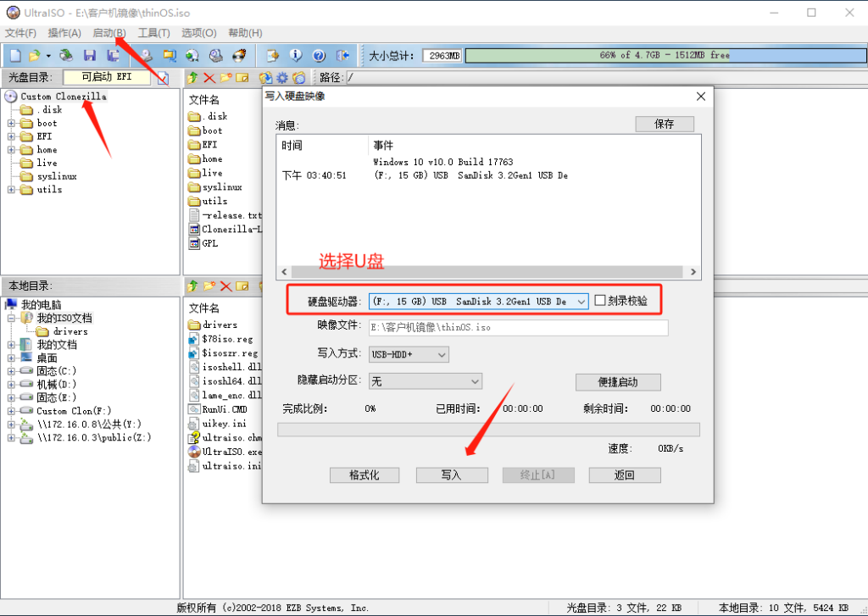Image resolution: width=868 pixels, height=616 pixels.
Task: Click the 映像文件 path field
Action: click(518, 327)
